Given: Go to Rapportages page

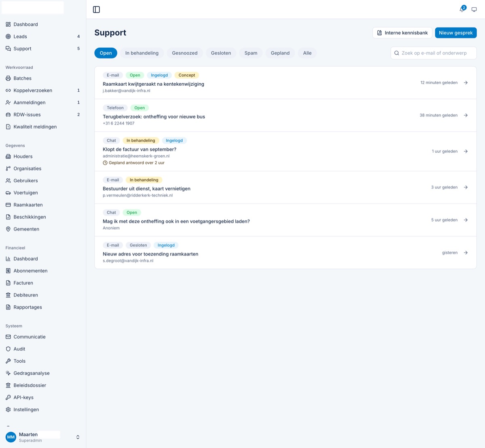Looking at the screenshot, I should [43, 307].
